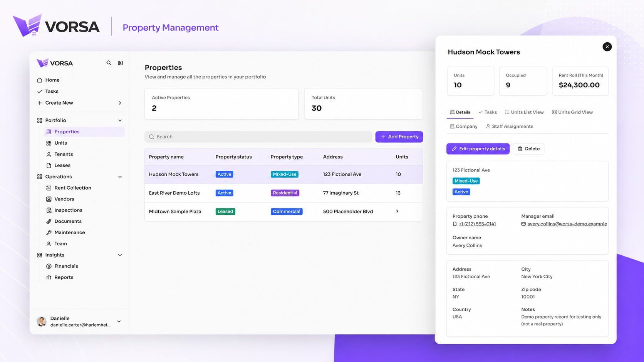The width and height of the screenshot is (644, 362).
Task: Open Tasks in sidebar
Action: (52, 91)
